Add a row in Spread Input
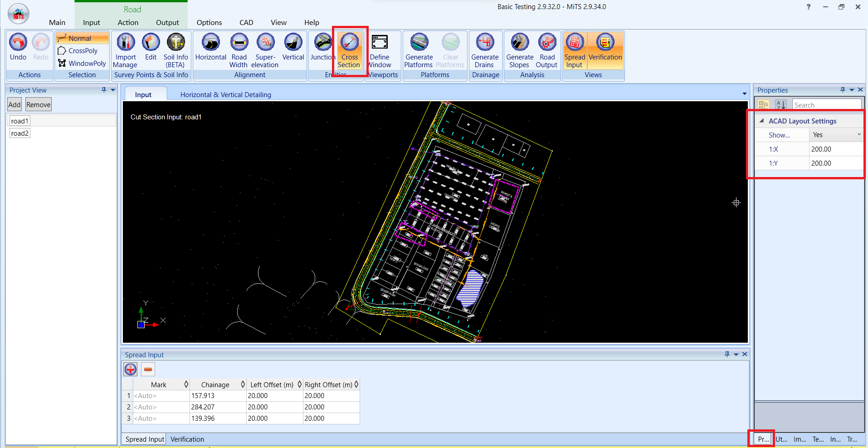The width and height of the screenshot is (868, 448). 131,369
